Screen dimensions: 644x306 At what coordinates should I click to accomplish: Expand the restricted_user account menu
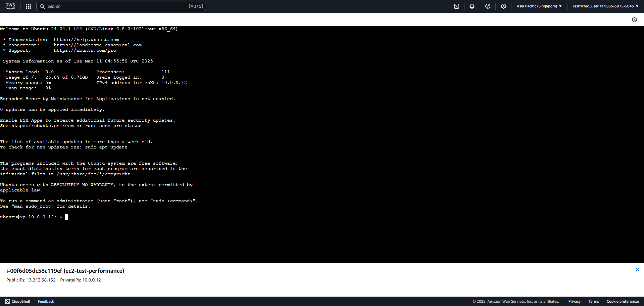[x=605, y=6]
